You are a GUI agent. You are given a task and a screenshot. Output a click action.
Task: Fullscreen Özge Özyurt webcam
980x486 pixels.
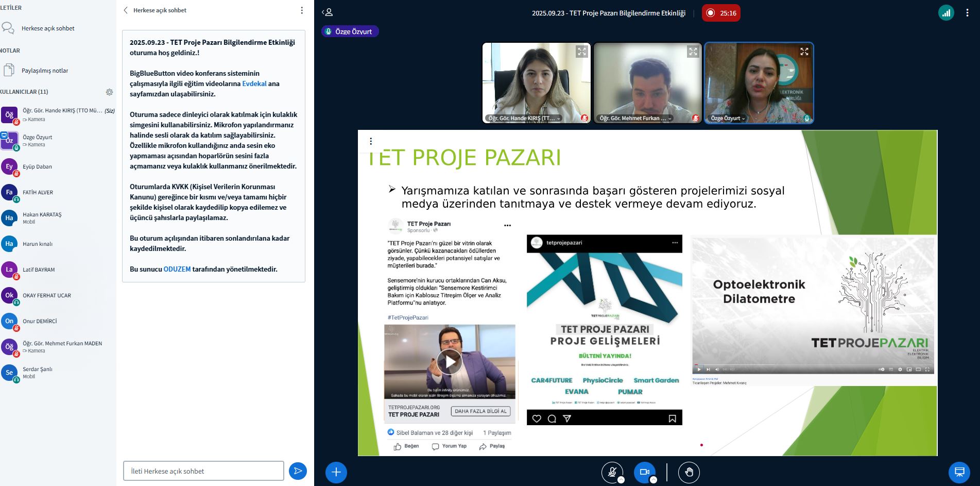click(804, 52)
